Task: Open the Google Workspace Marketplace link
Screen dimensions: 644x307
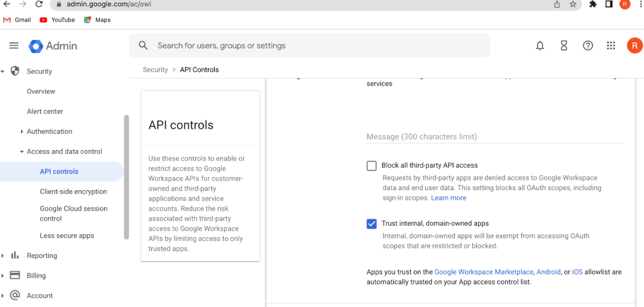Action: 484,272
